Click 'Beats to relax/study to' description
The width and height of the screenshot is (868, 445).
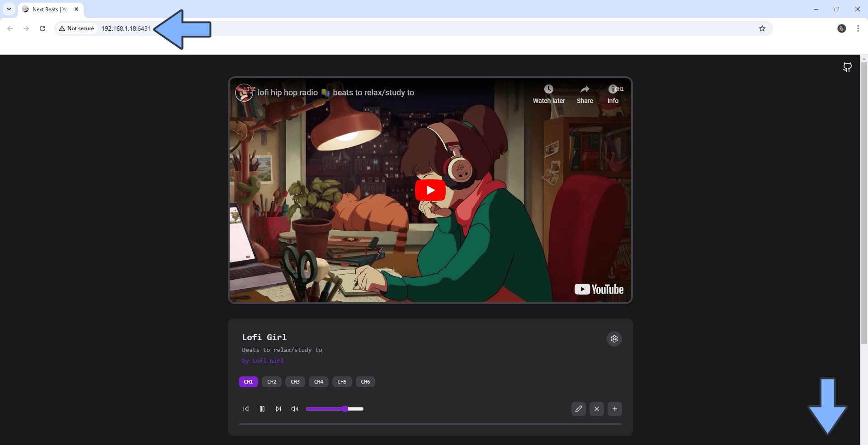pos(282,350)
